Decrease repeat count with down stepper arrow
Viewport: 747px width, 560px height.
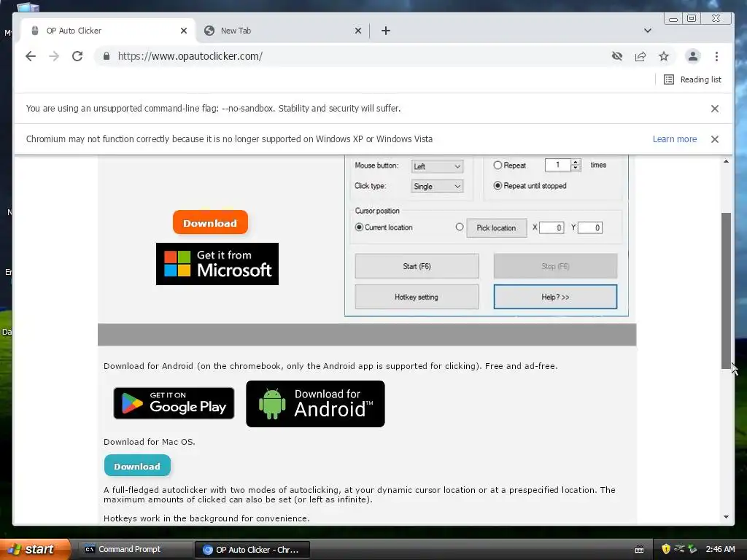point(576,168)
